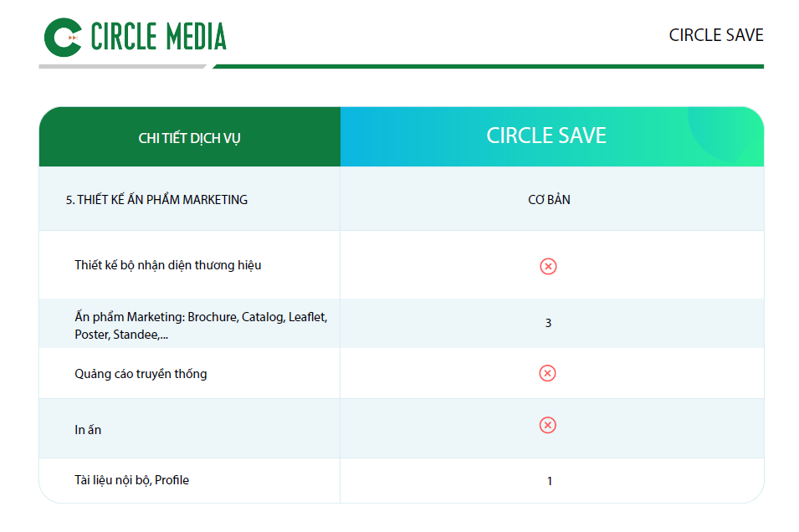The width and height of the screenshot is (799, 532).
Task: Click the value 3 for Ấn phẩm Marketing
Action: coord(548,323)
